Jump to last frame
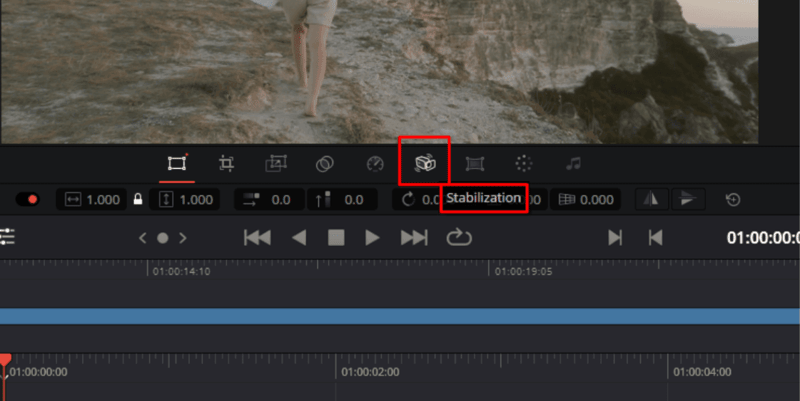The width and height of the screenshot is (800, 401). click(414, 238)
